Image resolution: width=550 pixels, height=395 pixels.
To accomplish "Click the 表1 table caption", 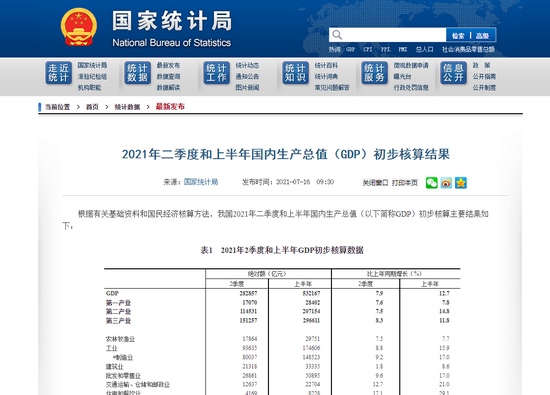I will [x=282, y=250].
